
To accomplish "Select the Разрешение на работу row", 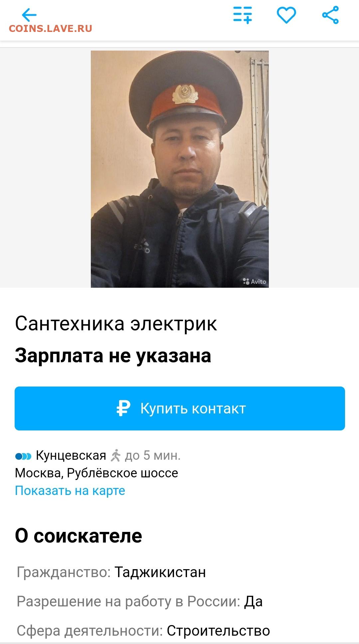I will [140, 601].
